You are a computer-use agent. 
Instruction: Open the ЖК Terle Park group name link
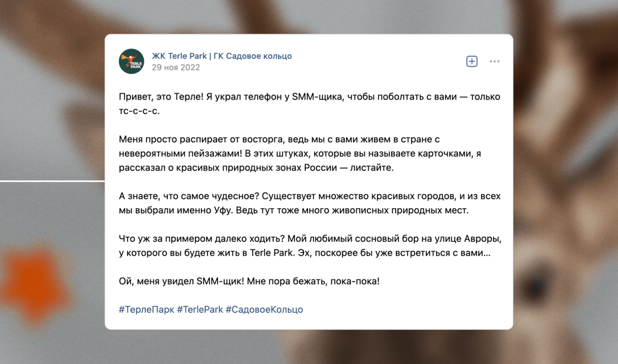pyautogui.click(x=179, y=56)
